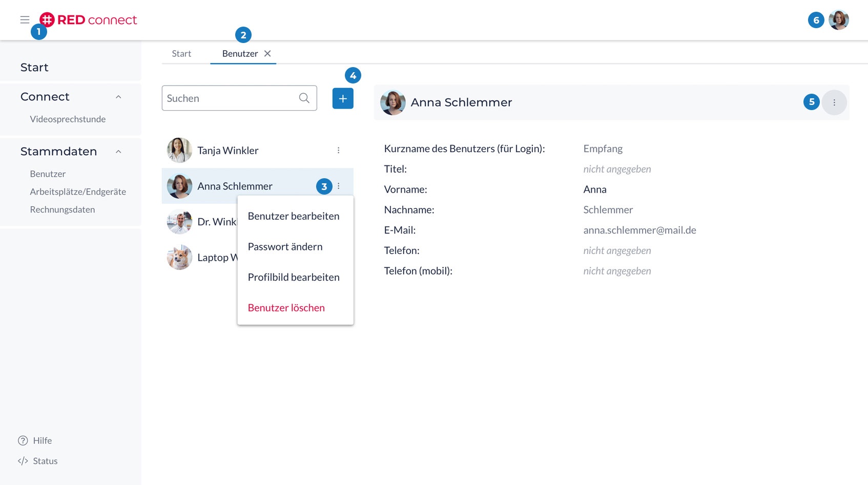
Task: Open Videosprechstunde in the sidebar
Action: (x=68, y=119)
